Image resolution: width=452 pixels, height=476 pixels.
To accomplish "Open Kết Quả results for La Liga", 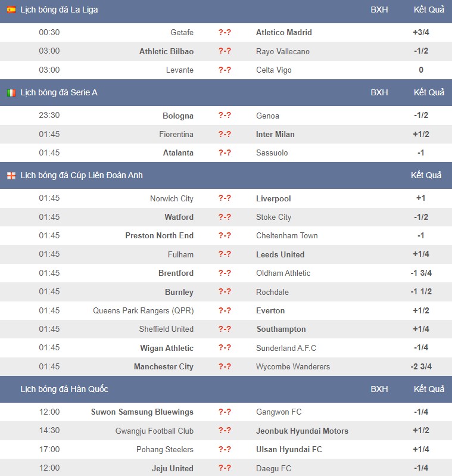I will tap(429, 10).
